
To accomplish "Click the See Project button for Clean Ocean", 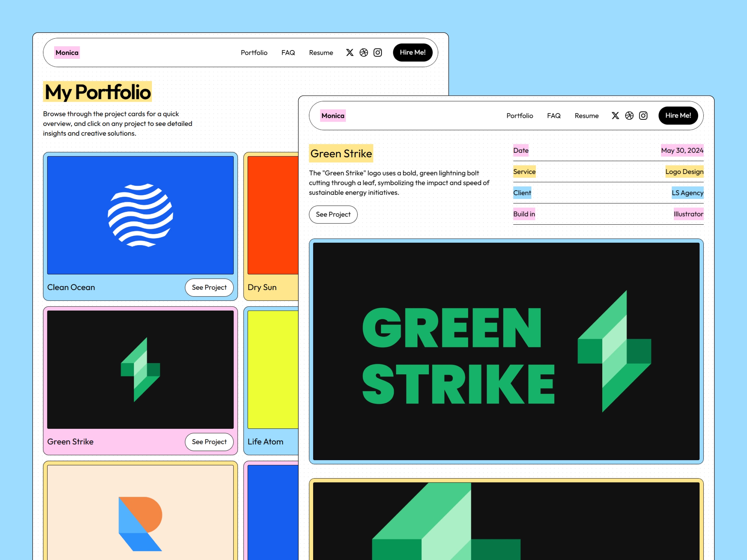I will pyautogui.click(x=209, y=287).
